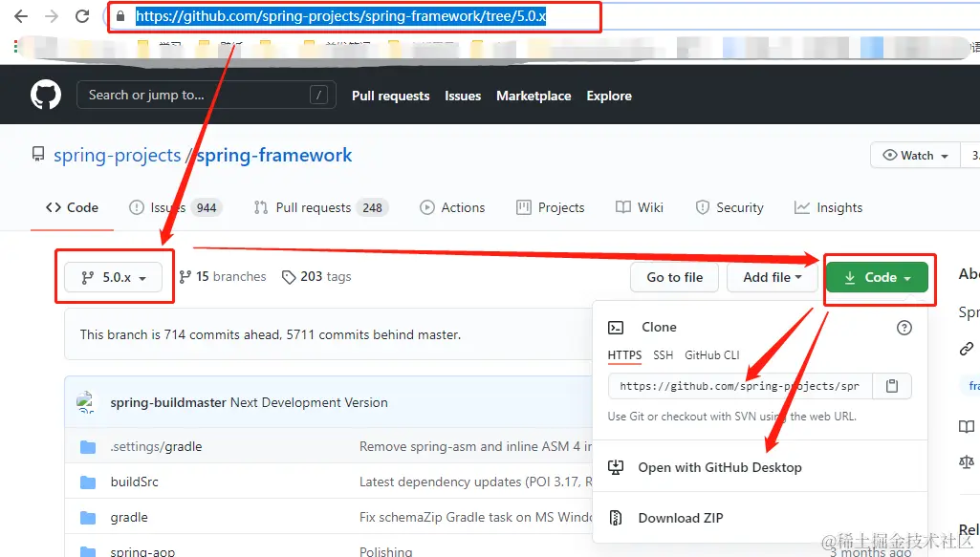980x557 pixels.
Task: Click the clone URL text field
Action: (x=740, y=386)
